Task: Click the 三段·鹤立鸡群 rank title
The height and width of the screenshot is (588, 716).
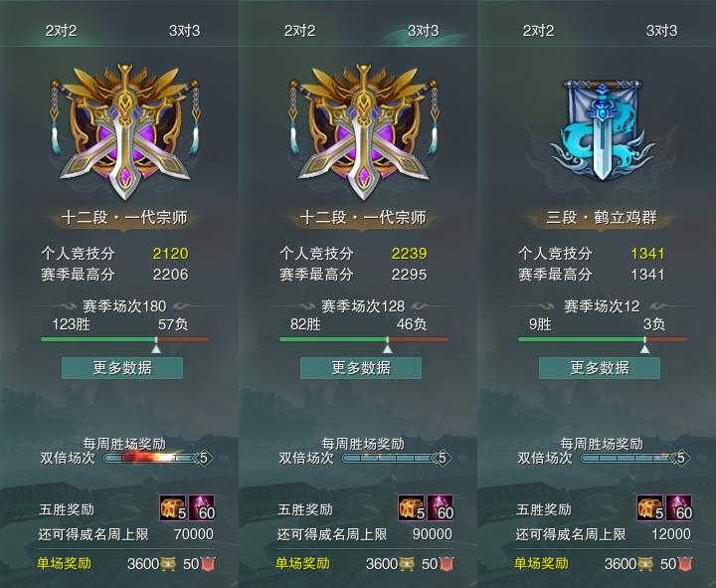Action: 602,218
